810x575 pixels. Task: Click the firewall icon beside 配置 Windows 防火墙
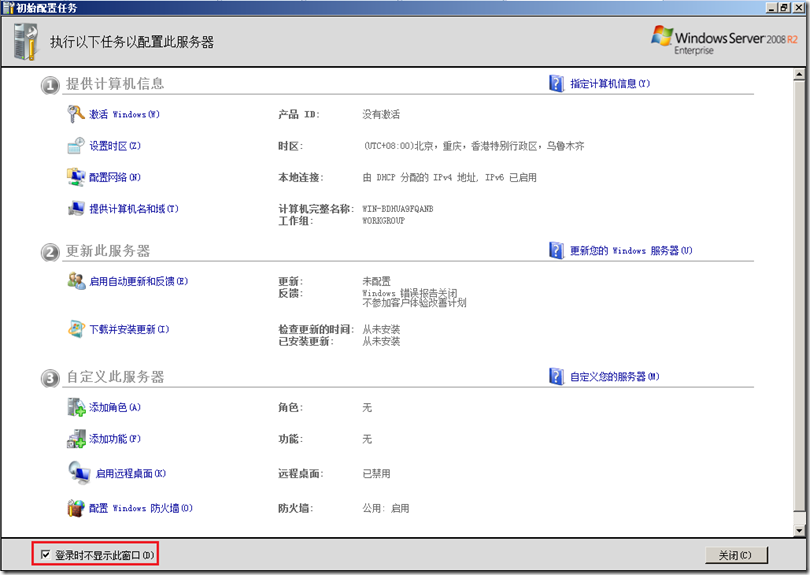[x=76, y=508]
